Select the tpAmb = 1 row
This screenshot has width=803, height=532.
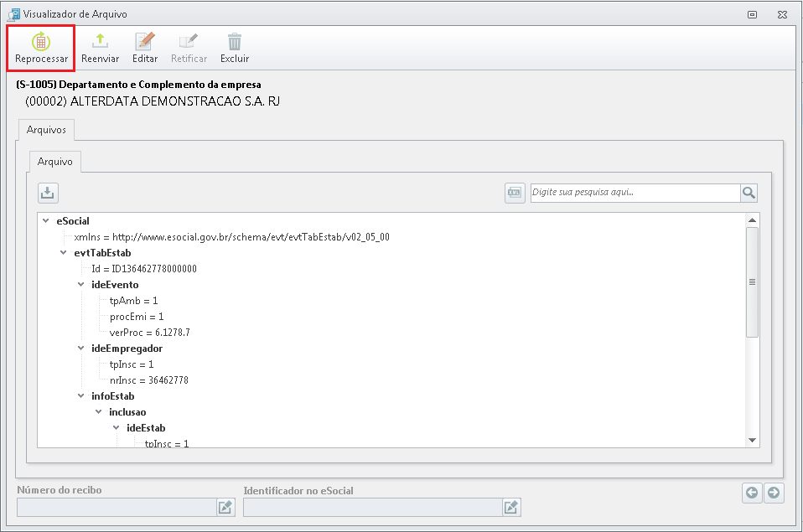133,301
